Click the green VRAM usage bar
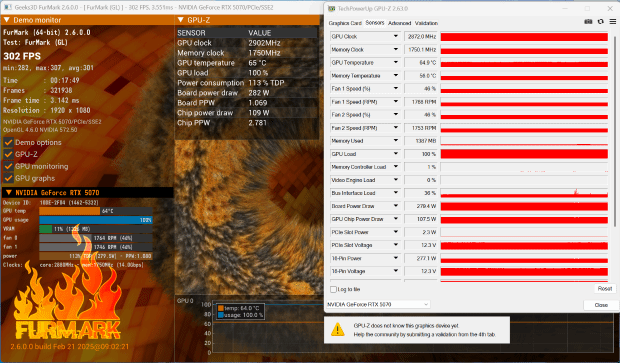This screenshot has height=363, width=620. (x=45, y=229)
